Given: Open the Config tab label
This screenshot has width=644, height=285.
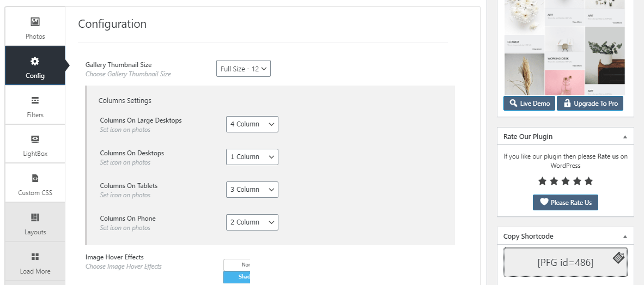Looking at the screenshot, I should tap(35, 76).
